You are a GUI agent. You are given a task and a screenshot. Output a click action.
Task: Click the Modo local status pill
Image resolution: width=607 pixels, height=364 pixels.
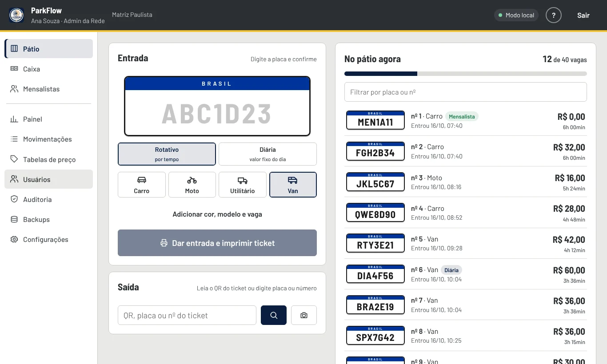[x=516, y=15]
